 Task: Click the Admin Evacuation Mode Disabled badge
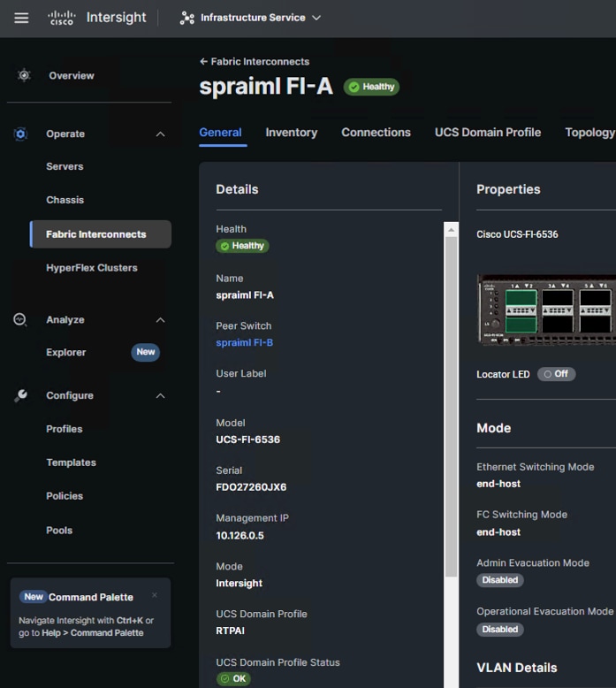tap(500, 580)
